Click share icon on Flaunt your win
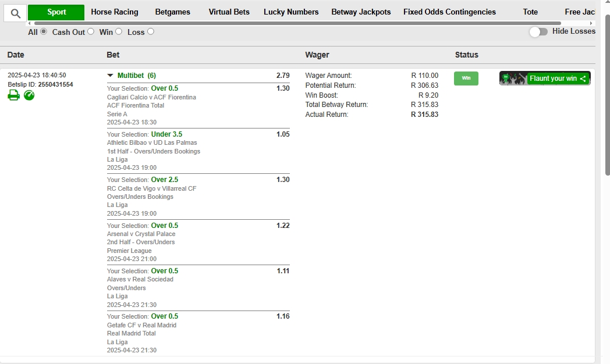Image resolution: width=610 pixels, height=364 pixels. [x=583, y=78]
